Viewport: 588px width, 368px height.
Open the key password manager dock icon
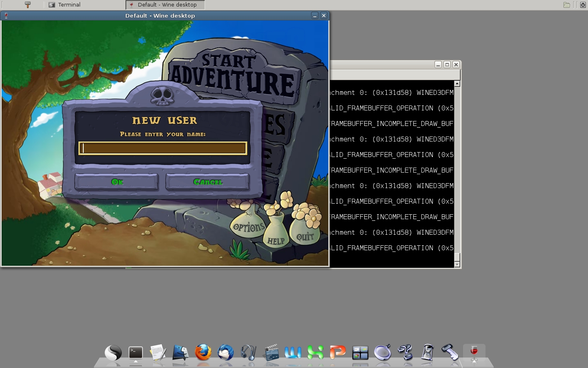tap(450, 352)
